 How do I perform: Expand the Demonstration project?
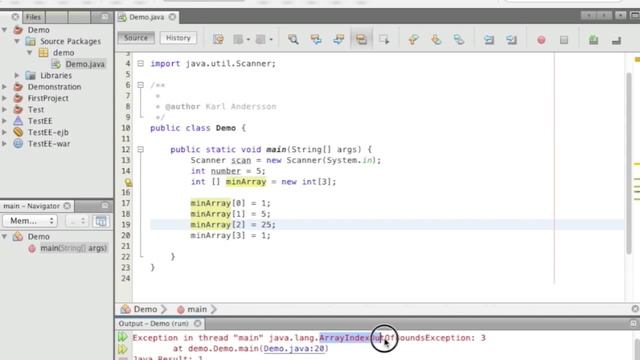coord(4,87)
